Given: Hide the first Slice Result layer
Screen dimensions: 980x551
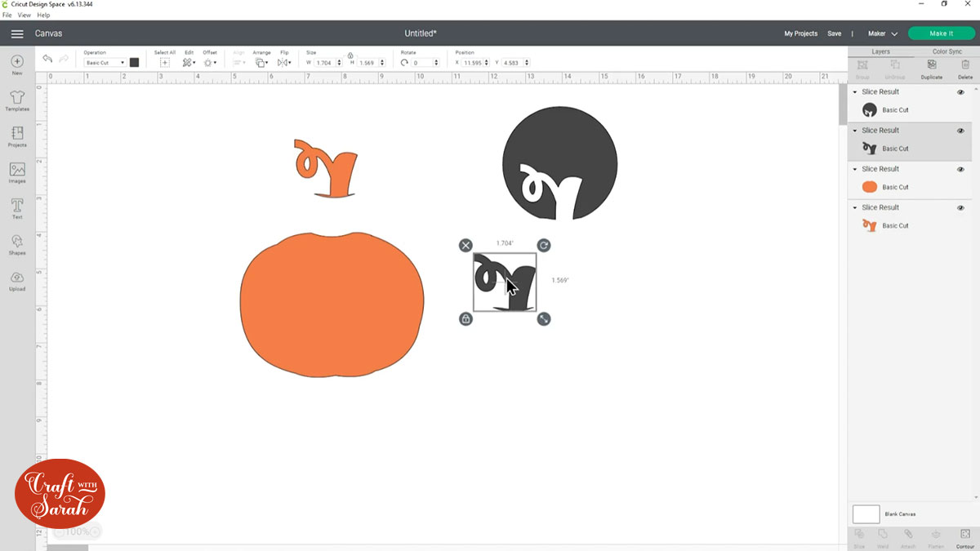Looking at the screenshot, I should 960,92.
